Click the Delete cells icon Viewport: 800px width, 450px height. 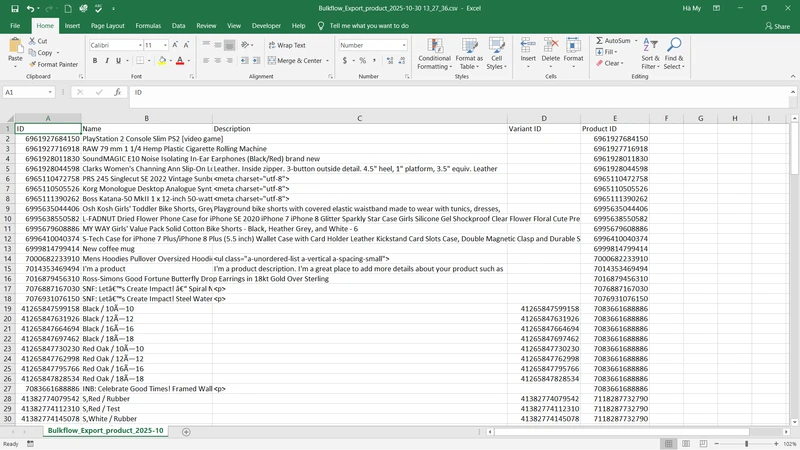point(551,47)
